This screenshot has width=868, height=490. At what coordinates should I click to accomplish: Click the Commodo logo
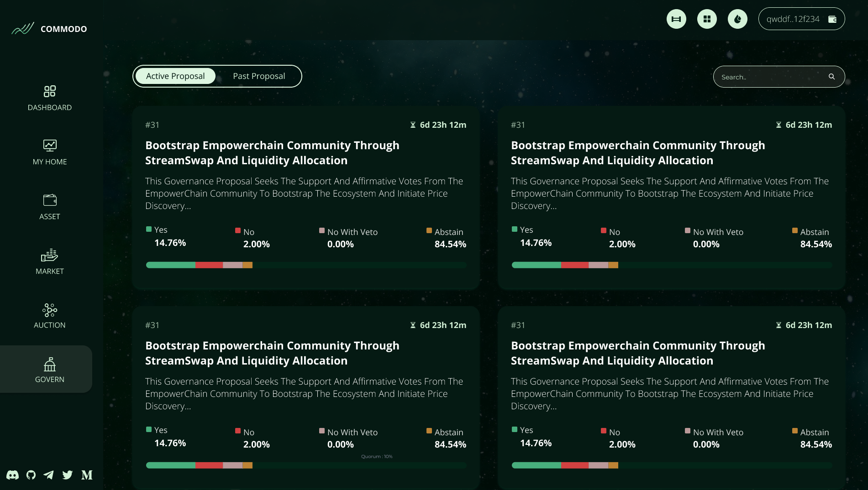pos(49,29)
